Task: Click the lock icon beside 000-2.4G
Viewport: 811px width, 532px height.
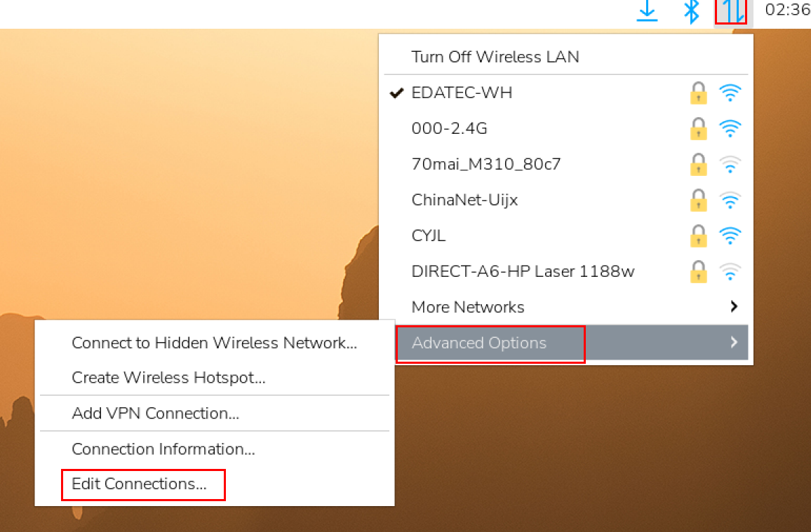Action: [x=698, y=128]
